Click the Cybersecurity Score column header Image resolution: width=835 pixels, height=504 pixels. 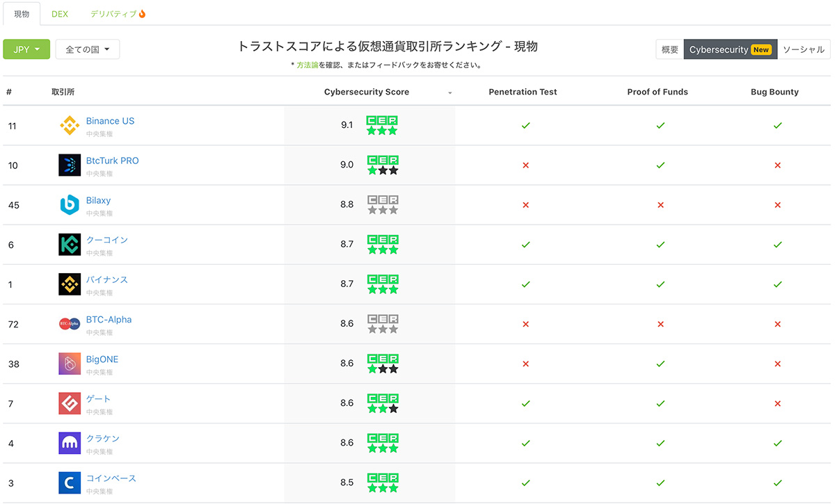pyautogui.click(x=367, y=92)
